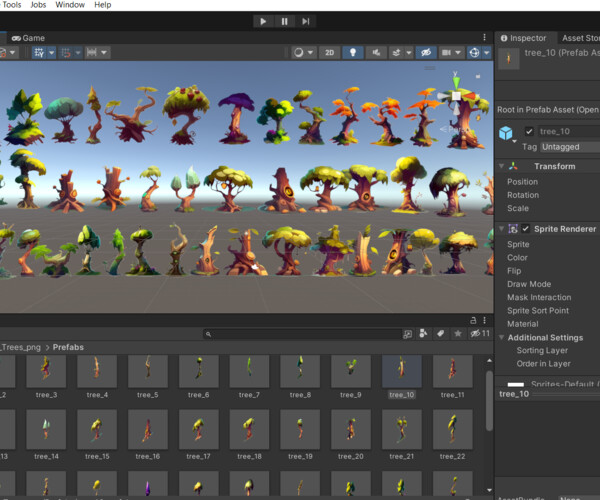Open the effects dropdown arrow
The width and height of the screenshot is (600, 500).
pyautogui.click(x=409, y=52)
